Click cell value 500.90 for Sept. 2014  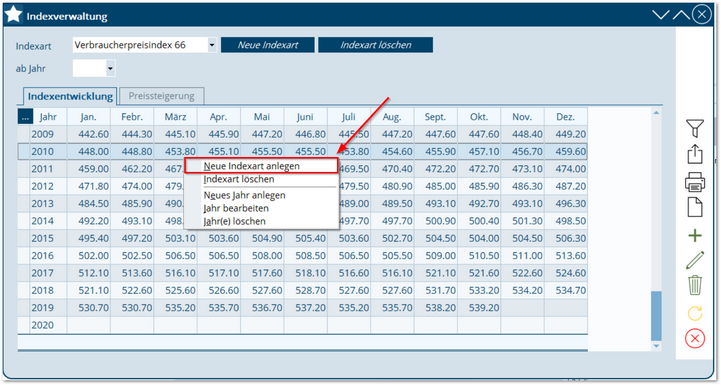coord(436,221)
